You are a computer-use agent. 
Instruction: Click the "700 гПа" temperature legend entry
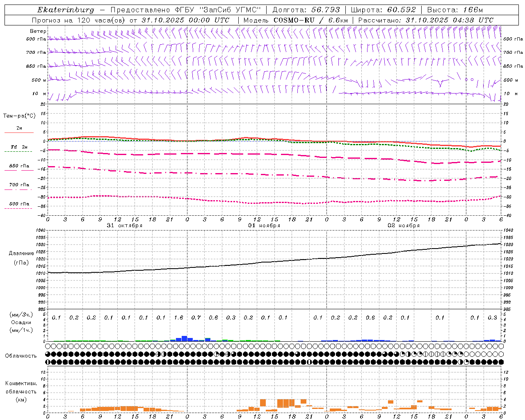(x=19, y=185)
